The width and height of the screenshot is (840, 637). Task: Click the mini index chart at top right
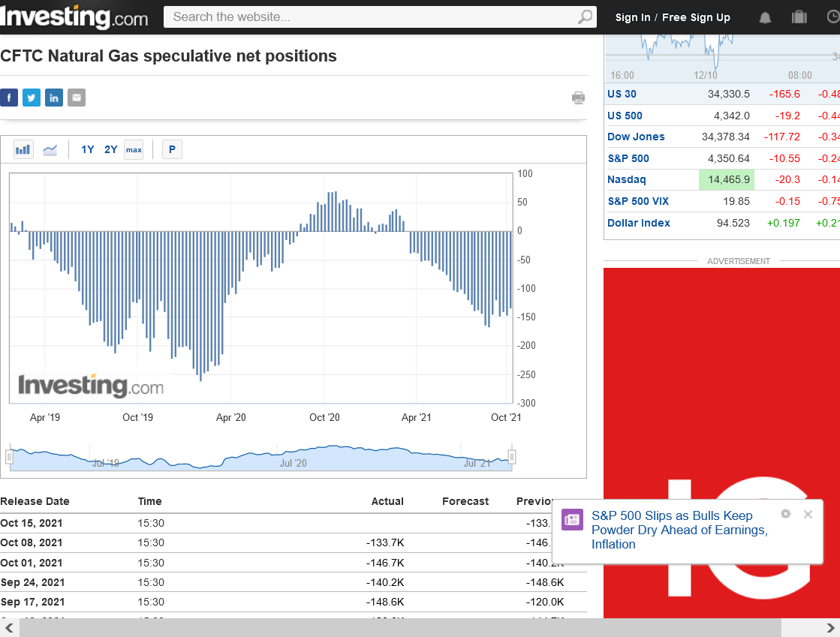[x=721, y=58]
